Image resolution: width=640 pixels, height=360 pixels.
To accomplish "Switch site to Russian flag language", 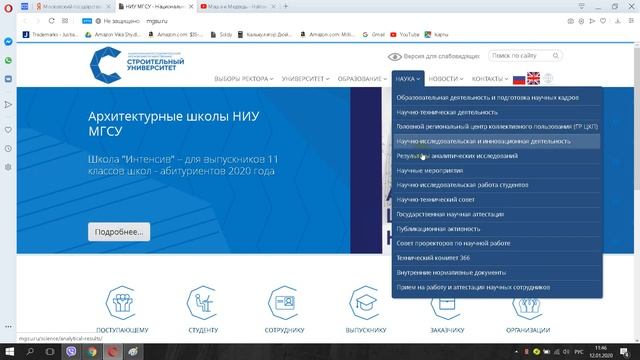I will point(519,79).
